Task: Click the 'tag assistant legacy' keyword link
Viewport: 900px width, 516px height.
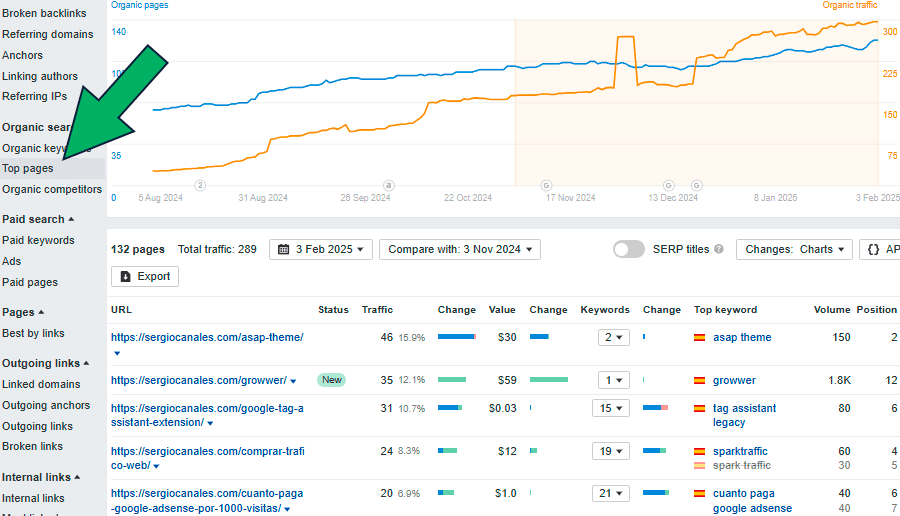Action: [x=744, y=415]
